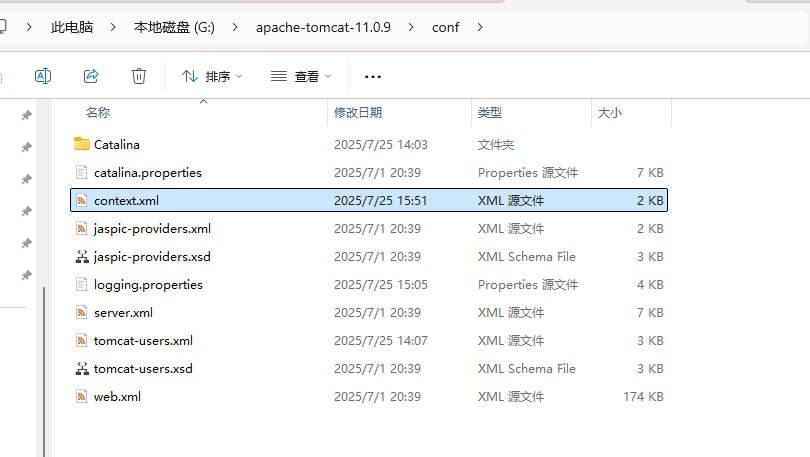
Task: Click the navigation pane vertical scrollbar
Action: pos(44,371)
